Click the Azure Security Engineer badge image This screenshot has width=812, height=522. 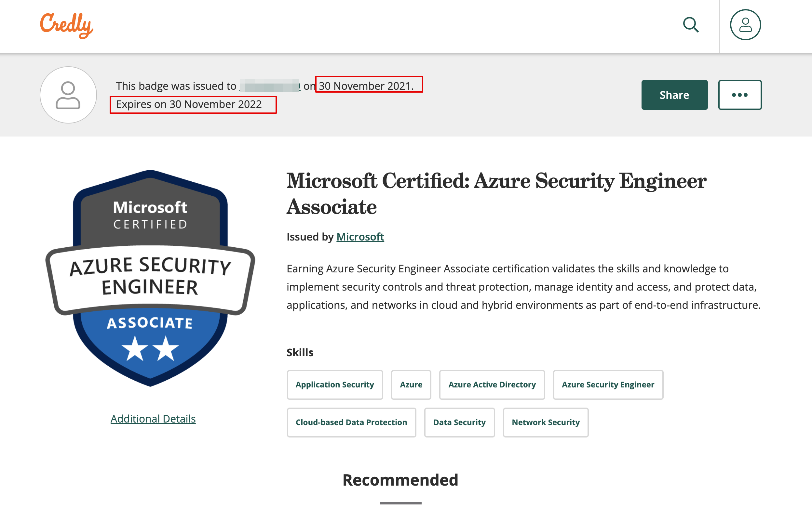point(150,278)
